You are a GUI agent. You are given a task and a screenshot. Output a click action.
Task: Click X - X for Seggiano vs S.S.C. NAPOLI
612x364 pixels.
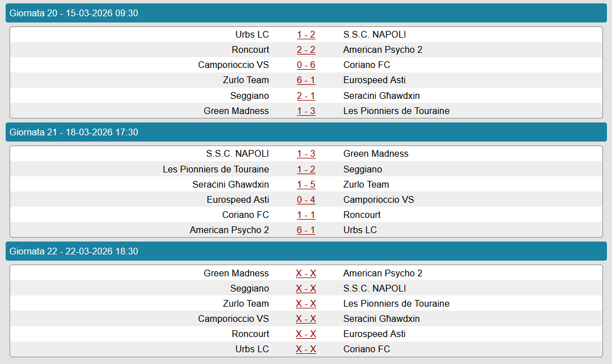[306, 289]
